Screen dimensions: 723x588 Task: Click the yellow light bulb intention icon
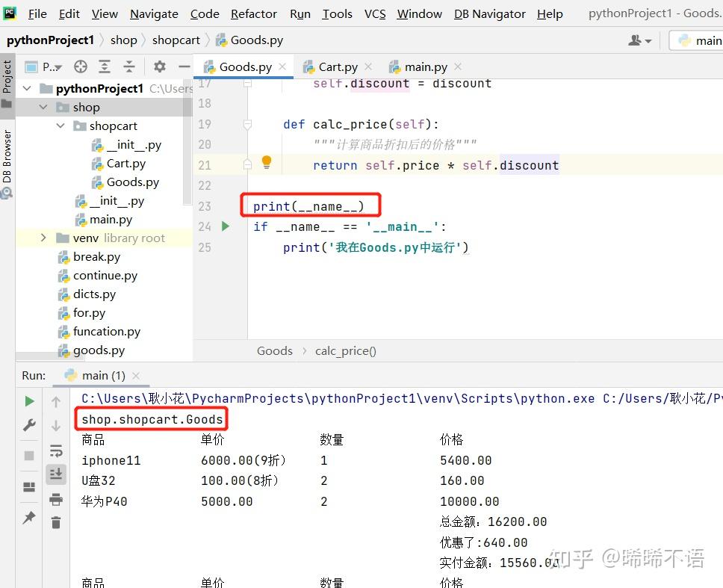(267, 162)
